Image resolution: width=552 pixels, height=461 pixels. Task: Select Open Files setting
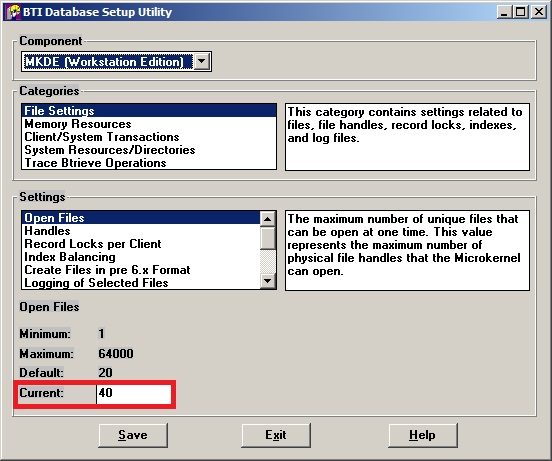[141, 218]
